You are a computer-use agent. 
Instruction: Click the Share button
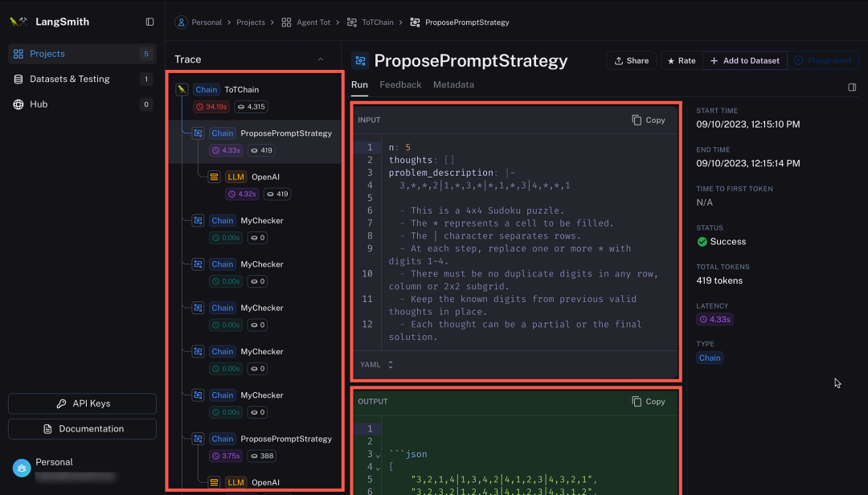(632, 61)
